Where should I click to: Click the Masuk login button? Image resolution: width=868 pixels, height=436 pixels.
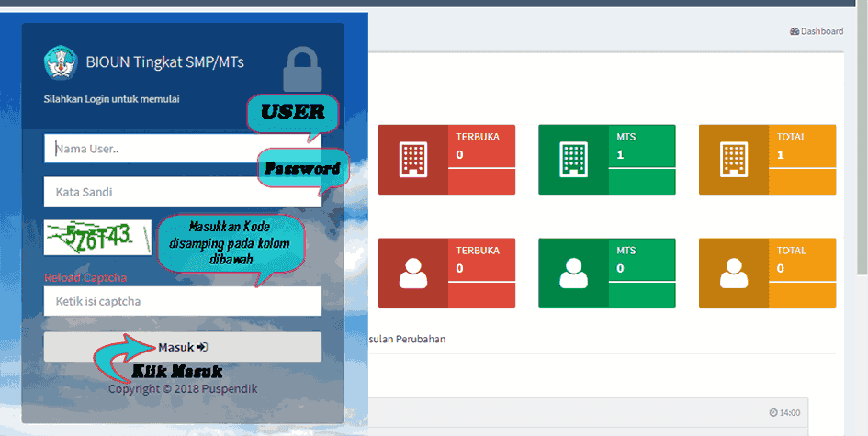[183, 348]
